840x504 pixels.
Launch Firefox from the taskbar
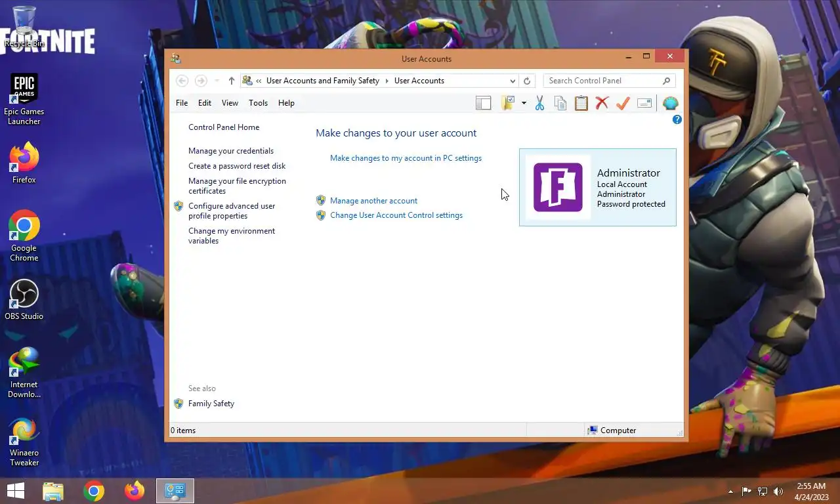click(135, 491)
